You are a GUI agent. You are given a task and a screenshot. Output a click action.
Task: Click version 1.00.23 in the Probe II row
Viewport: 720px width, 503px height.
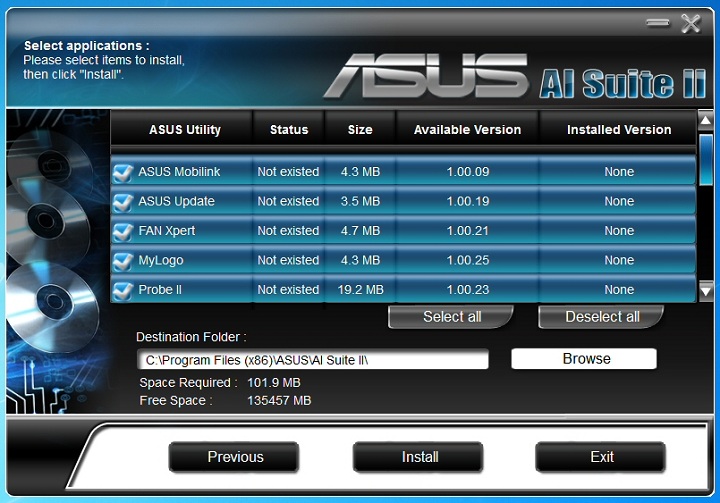(x=468, y=289)
